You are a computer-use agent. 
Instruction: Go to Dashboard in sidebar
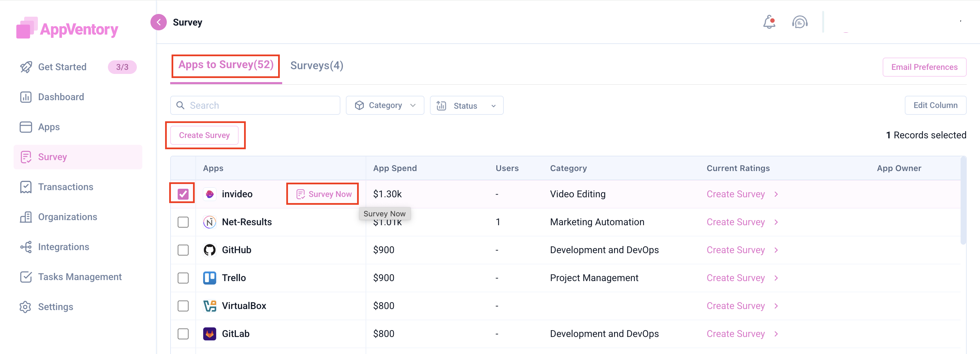click(61, 97)
